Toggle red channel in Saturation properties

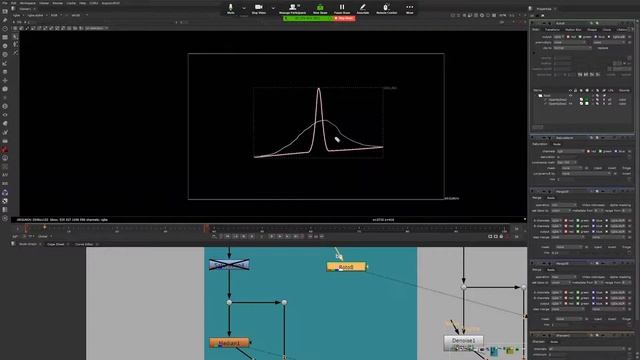pyautogui.click(x=588, y=151)
